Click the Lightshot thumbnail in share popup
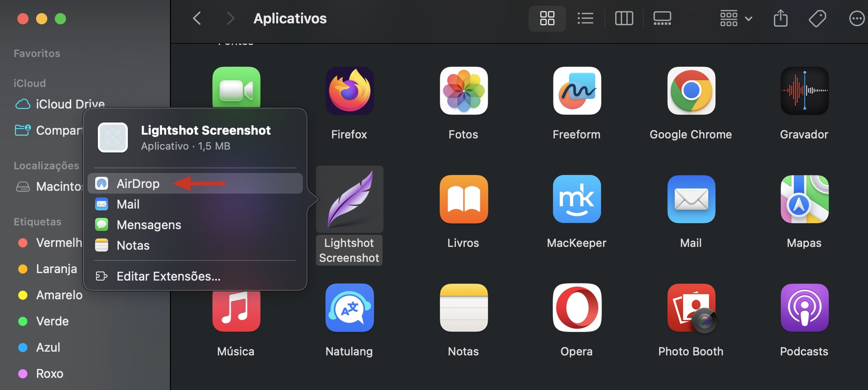 pos(113,137)
